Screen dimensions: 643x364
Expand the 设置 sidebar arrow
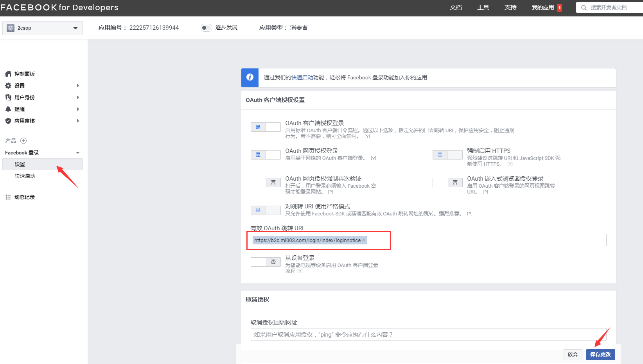[x=78, y=86]
